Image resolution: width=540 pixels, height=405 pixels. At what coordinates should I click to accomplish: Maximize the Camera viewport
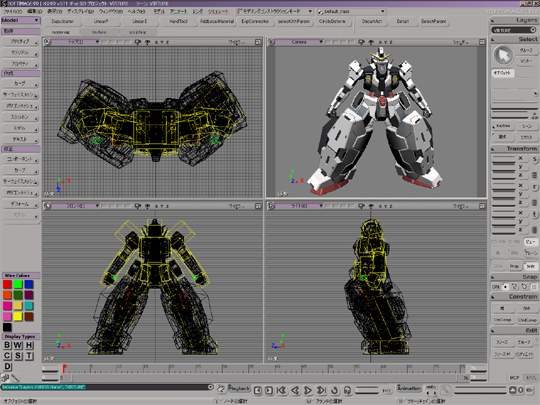482,42
